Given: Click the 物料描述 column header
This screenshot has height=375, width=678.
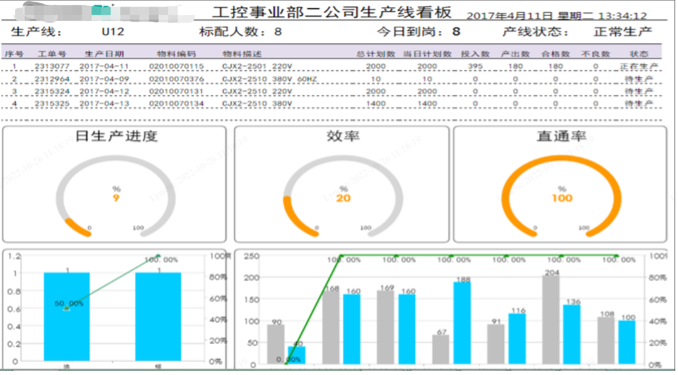Looking at the screenshot, I should pos(242,54).
